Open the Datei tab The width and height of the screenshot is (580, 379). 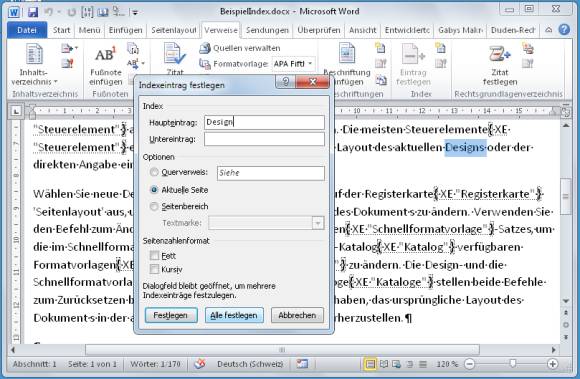[27, 30]
